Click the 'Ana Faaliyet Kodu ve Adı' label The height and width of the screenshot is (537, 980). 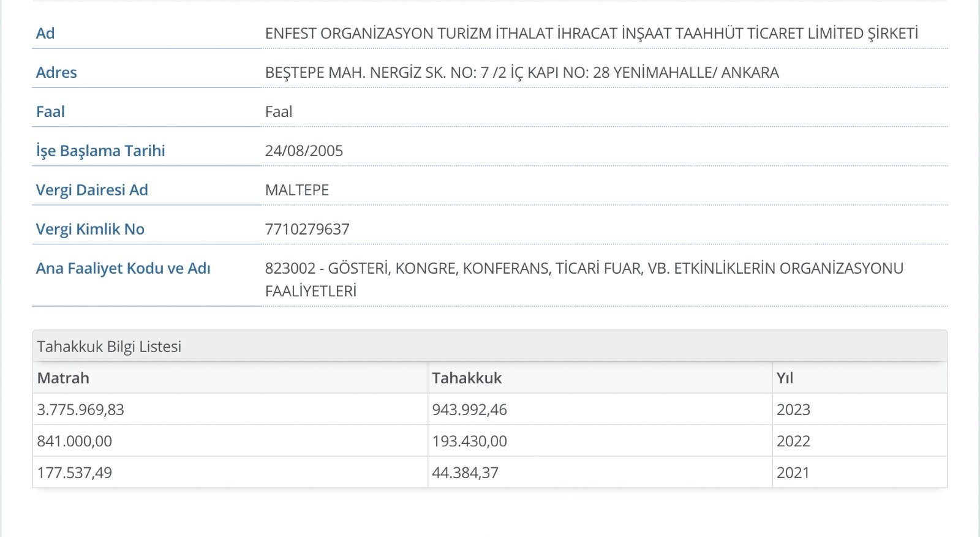tap(123, 268)
